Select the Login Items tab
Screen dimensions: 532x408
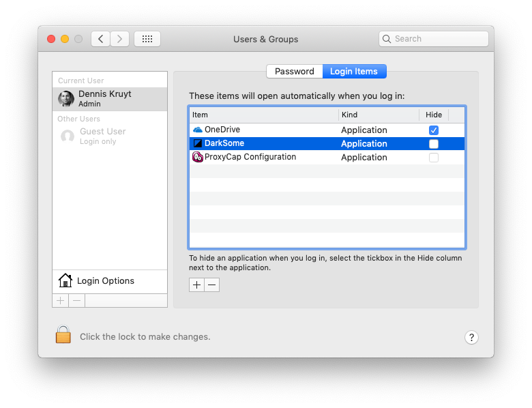tap(354, 71)
